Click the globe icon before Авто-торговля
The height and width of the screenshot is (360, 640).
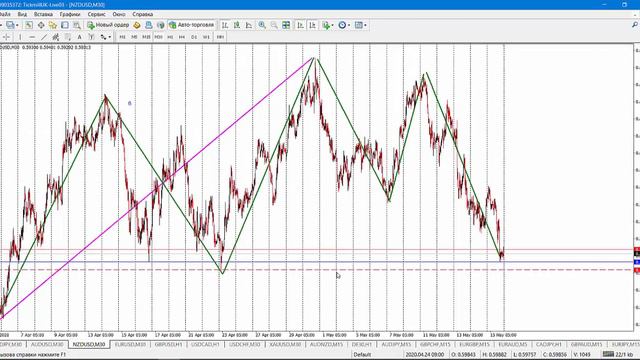coord(161,25)
